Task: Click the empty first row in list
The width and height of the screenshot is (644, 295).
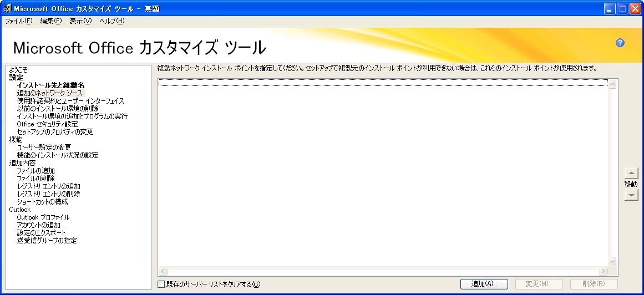Action: click(383, 83)
